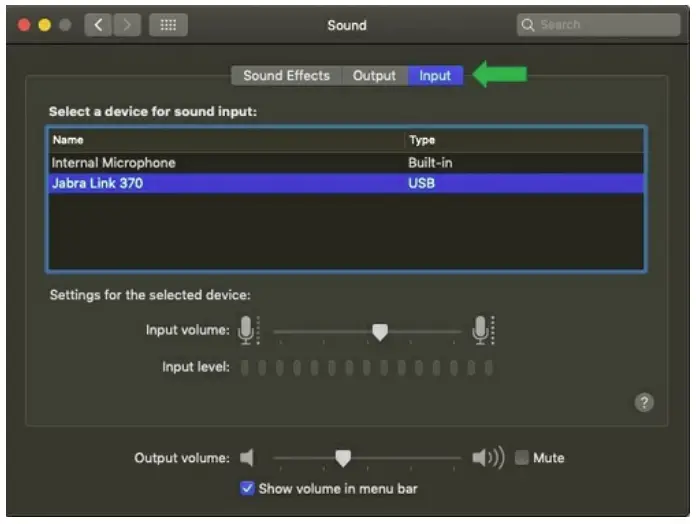Uncheck Show volume in menu bar
The width and height of the screenshot is (696, 524).
pos(247,488)
